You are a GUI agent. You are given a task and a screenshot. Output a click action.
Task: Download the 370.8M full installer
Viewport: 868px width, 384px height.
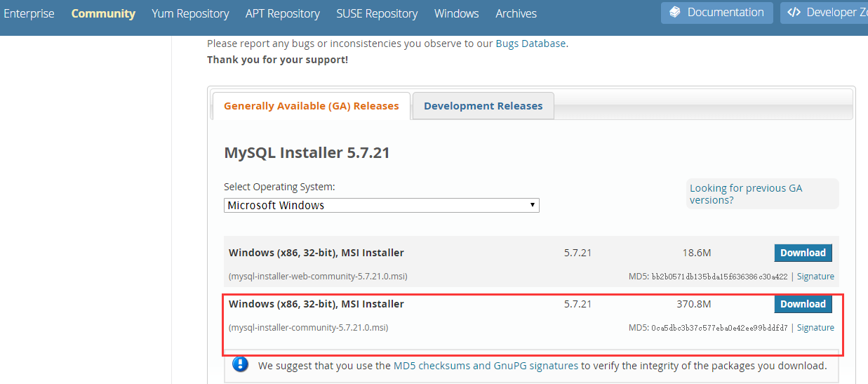coord(803,304)
